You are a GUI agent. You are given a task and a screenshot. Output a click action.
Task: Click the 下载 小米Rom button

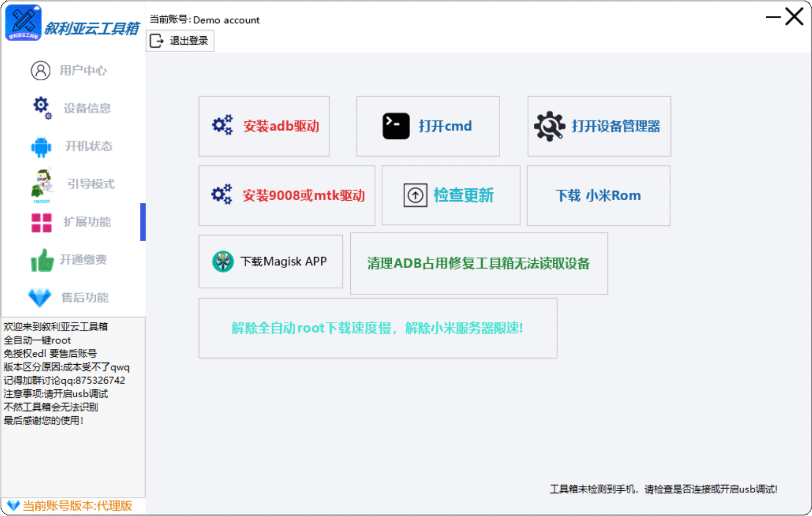point(598,195)
